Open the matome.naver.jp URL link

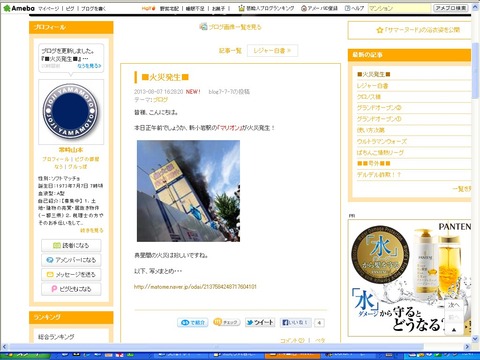[195, 287]
